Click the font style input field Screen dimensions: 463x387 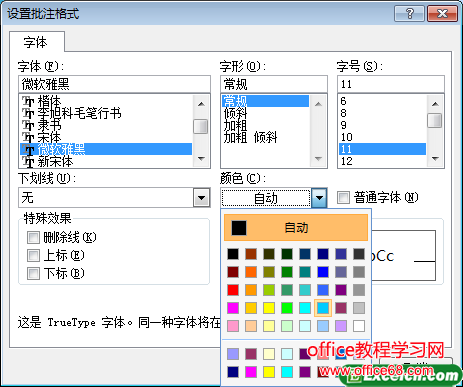(274, 84)
